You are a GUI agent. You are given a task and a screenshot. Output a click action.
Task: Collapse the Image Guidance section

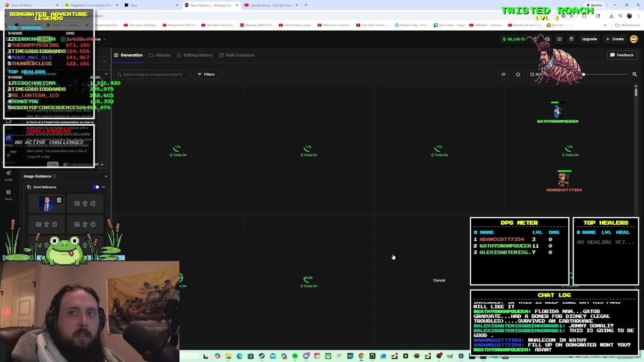pyautogui.click(x=106, y=176)
